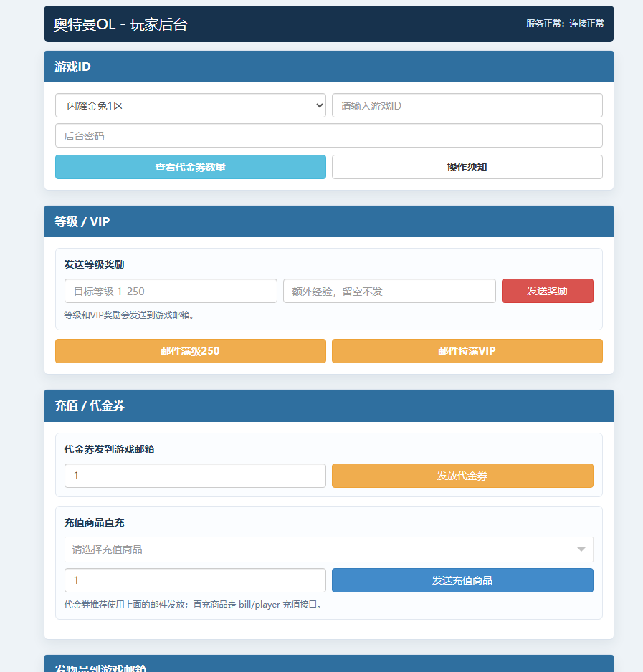Open the 操作须知 instructions button

point(467,167)
